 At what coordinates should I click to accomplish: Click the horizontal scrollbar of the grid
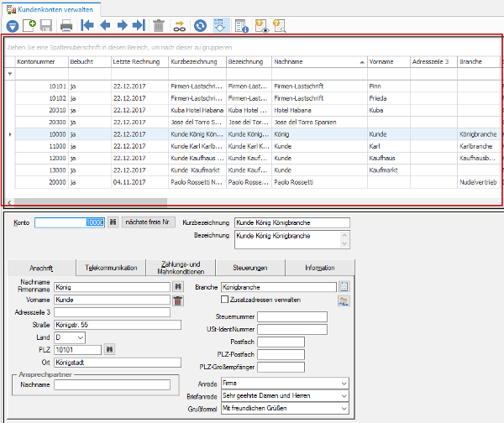[91, 202]
